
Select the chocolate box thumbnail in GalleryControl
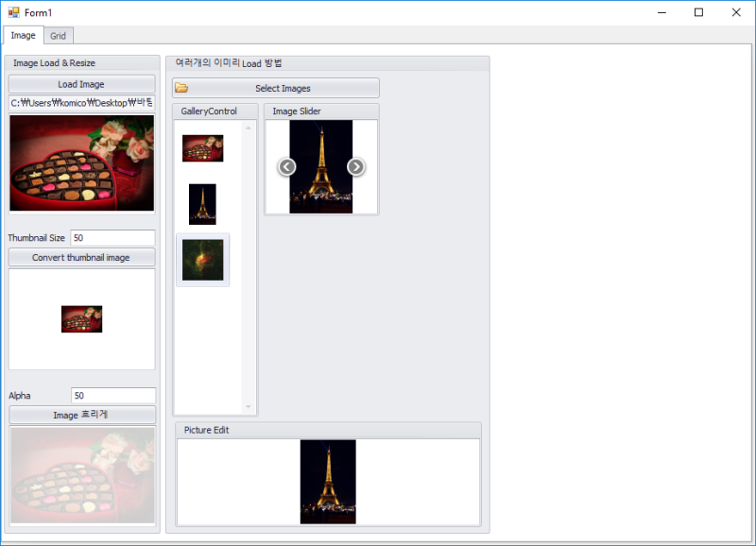[202, 147]
